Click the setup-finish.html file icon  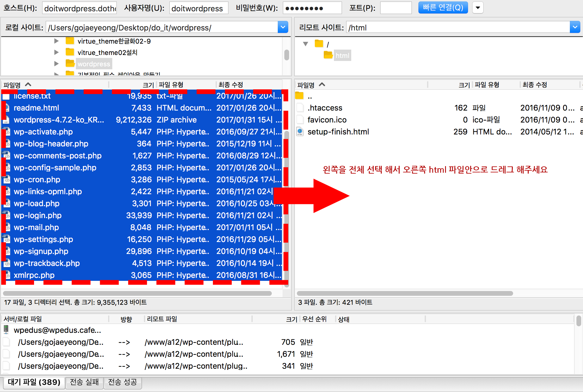(300, 132)
